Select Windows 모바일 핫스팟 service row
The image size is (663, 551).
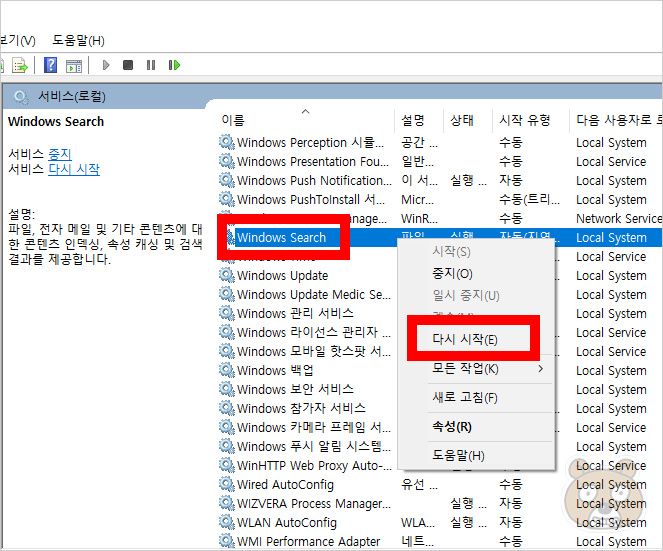click(x=314, y=351)
